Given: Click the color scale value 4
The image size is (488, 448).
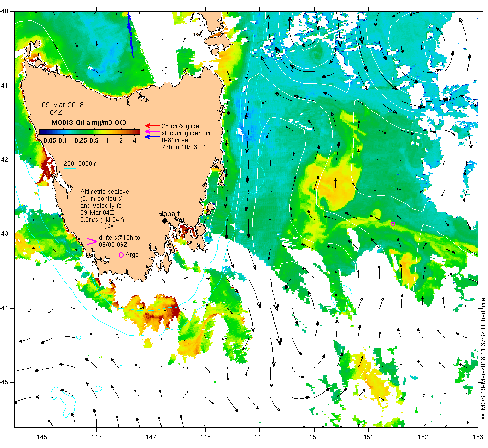Looking at the screenshot, I should coord(134,140).
